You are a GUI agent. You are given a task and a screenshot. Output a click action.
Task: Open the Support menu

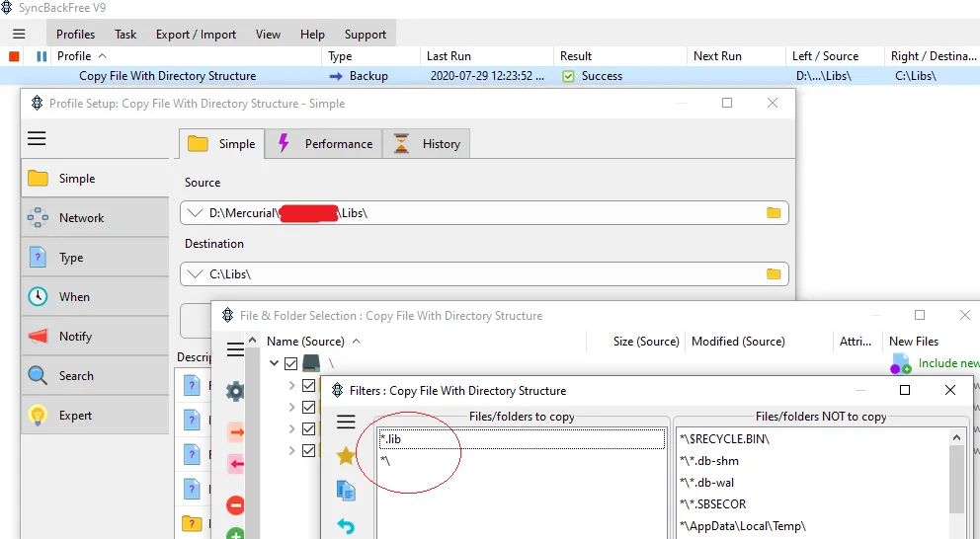coord(365,35)
